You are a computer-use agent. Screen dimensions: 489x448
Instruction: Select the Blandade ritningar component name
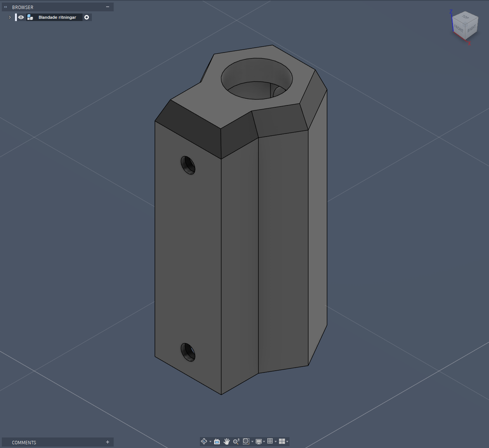pyautogui.click(x=57, y=17)
